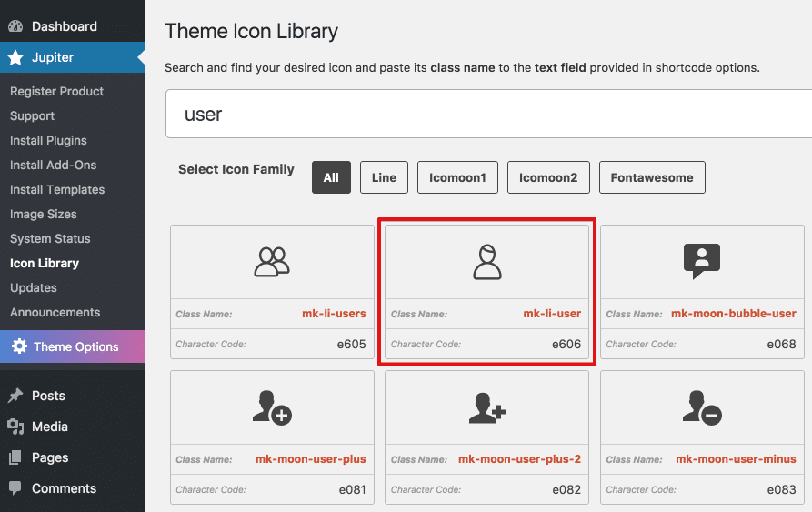Image resolution: width=812 pixels, height=512 pixels.
Task: Open the Dashboard menu item
Action: (x=64, y=26)
